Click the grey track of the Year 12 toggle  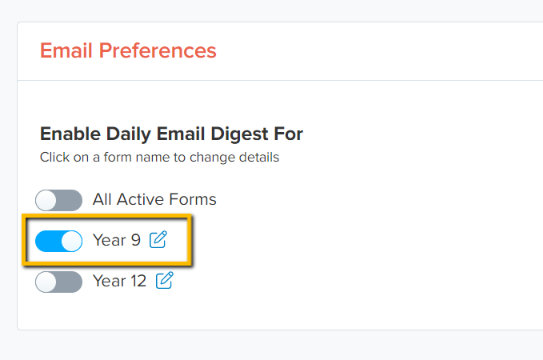69,282
